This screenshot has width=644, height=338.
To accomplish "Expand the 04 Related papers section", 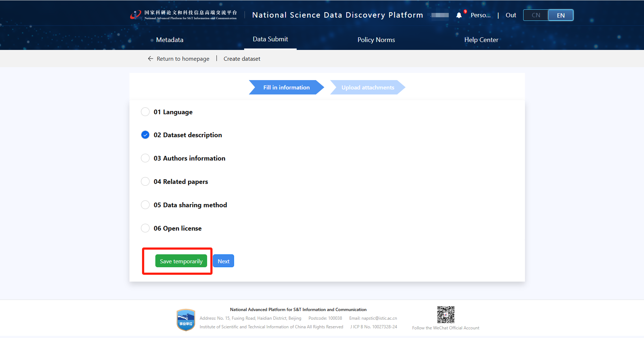I will point(181,181).
